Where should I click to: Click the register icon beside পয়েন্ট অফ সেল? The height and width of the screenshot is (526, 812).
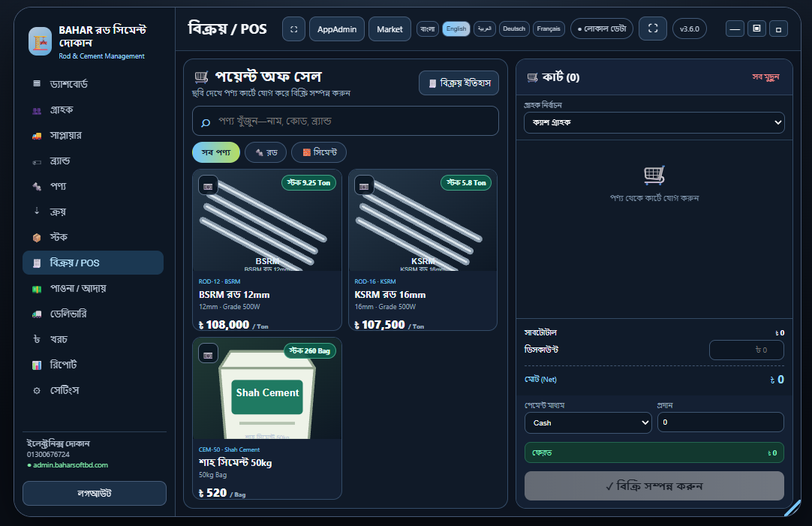coord(201,77)
